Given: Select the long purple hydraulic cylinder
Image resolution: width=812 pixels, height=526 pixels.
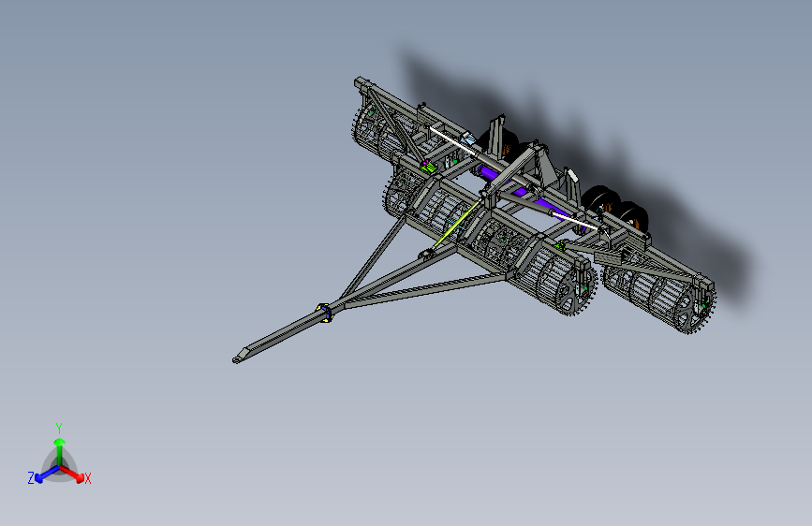Looking at the screenshot, I should point(523,191).
